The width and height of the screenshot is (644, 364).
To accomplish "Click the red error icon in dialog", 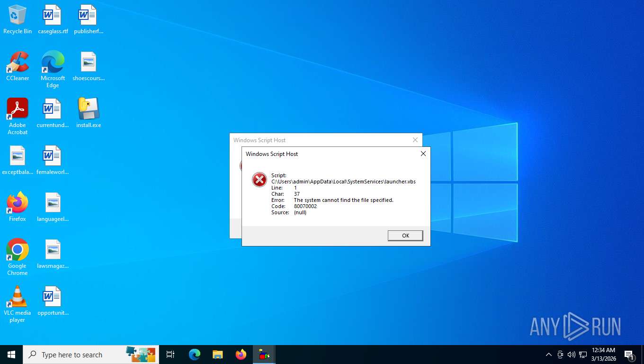I will click(x=259, y=179).
